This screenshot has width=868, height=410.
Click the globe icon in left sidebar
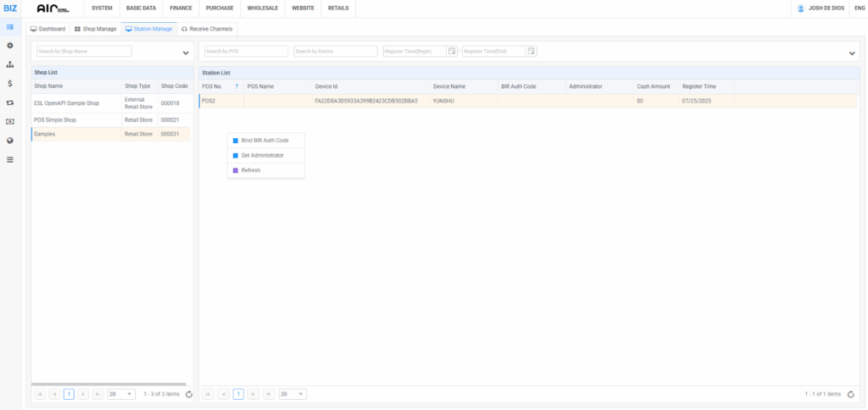pyautogui.click(x=9, y=141)
